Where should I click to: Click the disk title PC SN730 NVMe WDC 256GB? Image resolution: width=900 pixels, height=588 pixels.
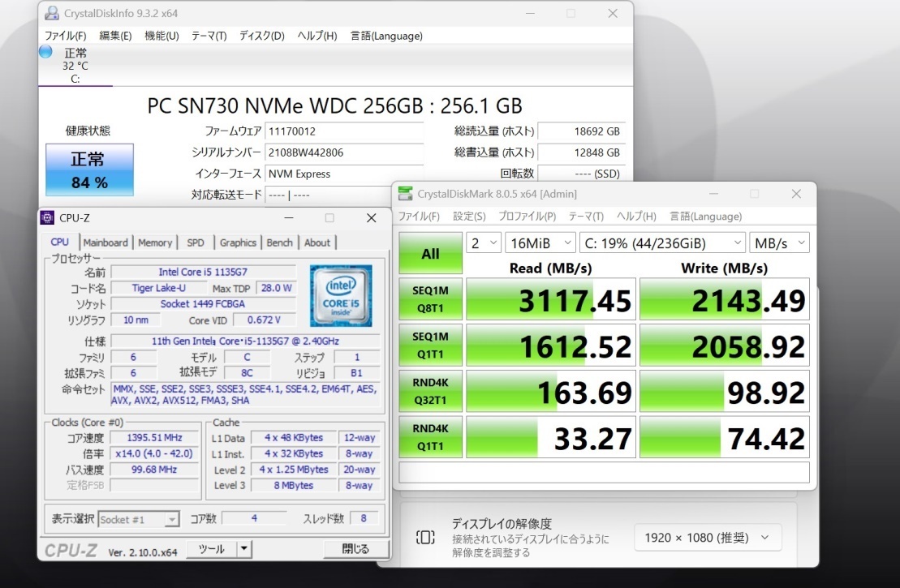334,105
